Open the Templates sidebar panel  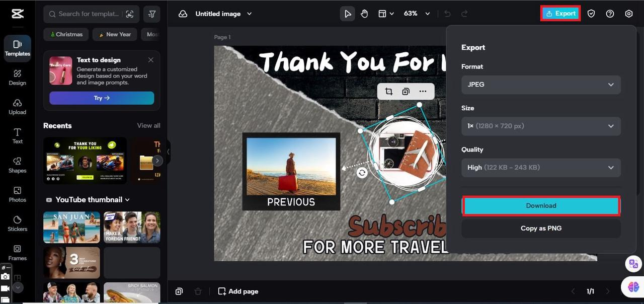18,48
